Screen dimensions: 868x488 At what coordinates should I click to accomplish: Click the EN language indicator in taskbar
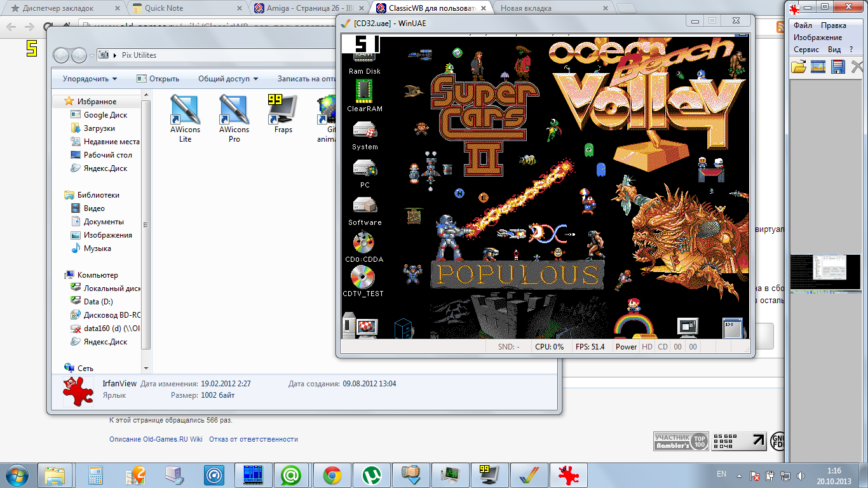pyautogui.click(x=721, y=474)
